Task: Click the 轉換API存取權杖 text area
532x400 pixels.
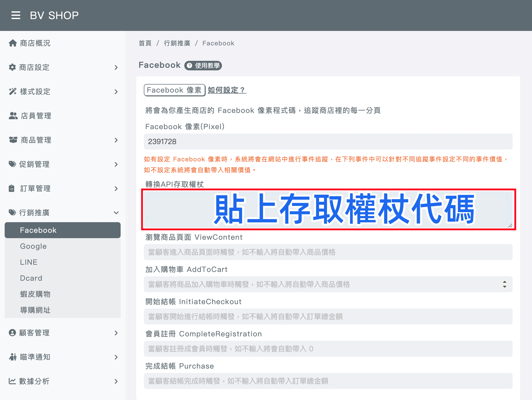Action: [328, 209]
